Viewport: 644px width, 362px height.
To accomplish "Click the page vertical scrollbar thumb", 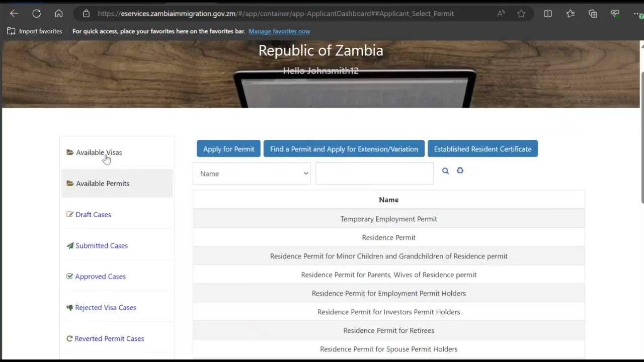I will [x=641, y=138].
